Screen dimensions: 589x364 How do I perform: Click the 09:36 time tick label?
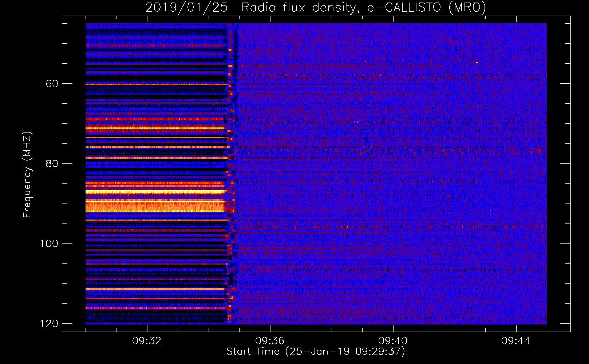[270, 341]
